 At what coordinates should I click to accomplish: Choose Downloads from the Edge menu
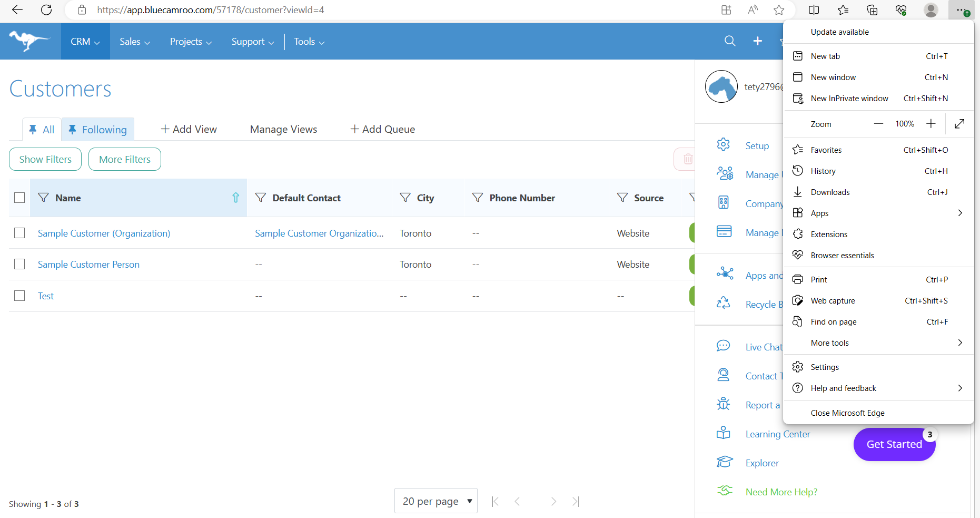click(878, 192)
